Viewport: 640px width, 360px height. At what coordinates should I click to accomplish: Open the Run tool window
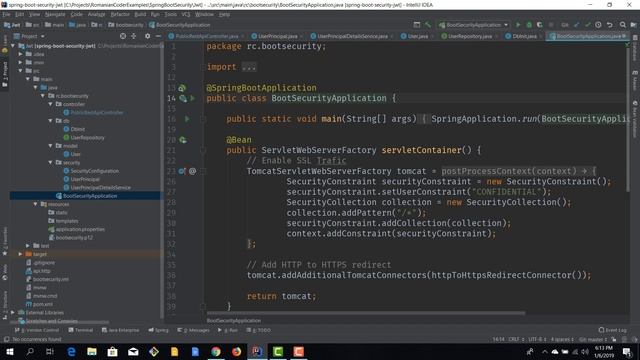(228, 330)
